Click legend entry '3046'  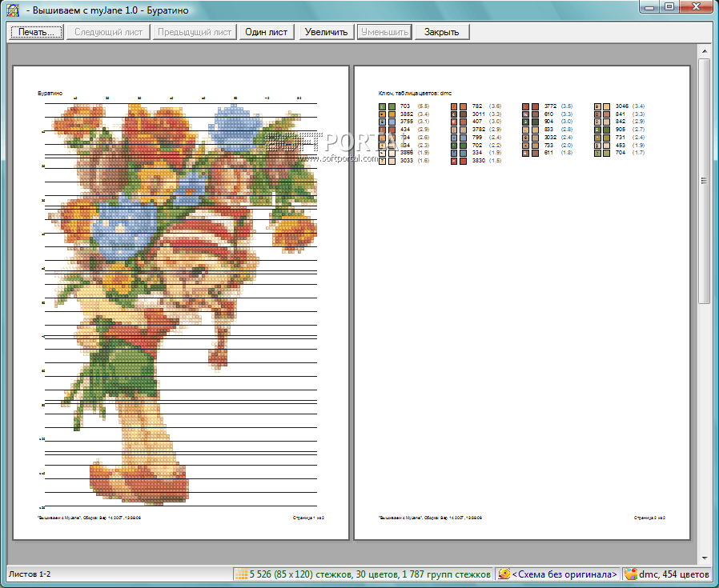click(x=622, y=106)
